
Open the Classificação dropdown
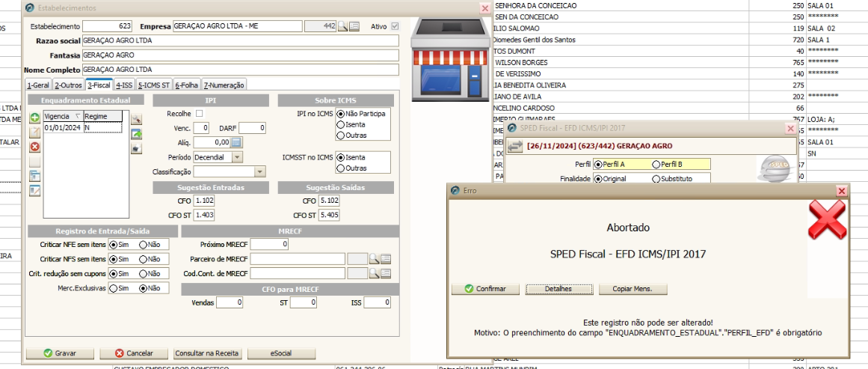tap(259, 171)
